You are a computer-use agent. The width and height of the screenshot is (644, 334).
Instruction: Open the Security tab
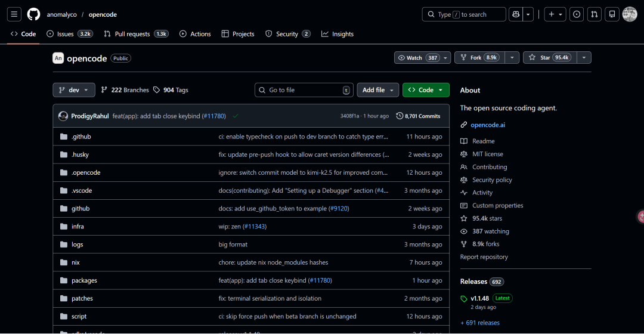click(287, 34)
